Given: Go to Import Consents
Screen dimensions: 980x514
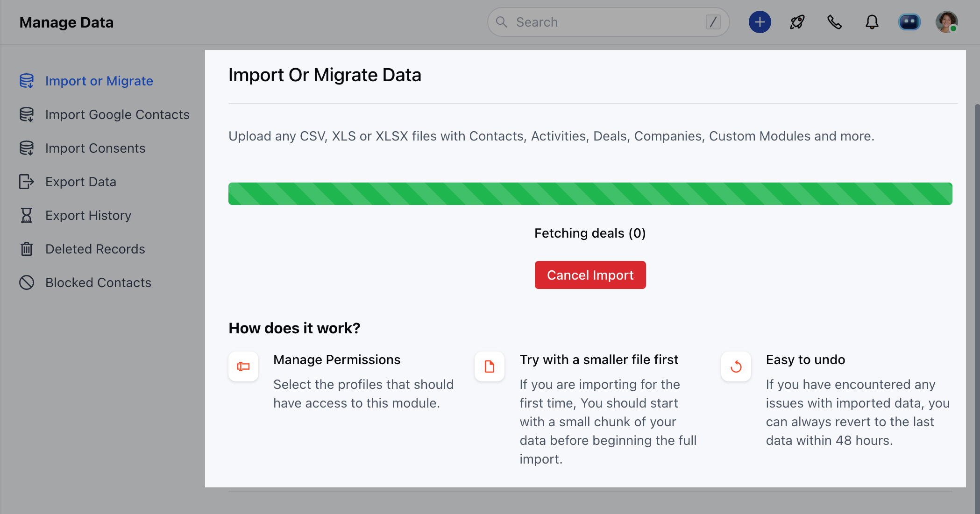Looking at the screenshot, I should point(95,148).
